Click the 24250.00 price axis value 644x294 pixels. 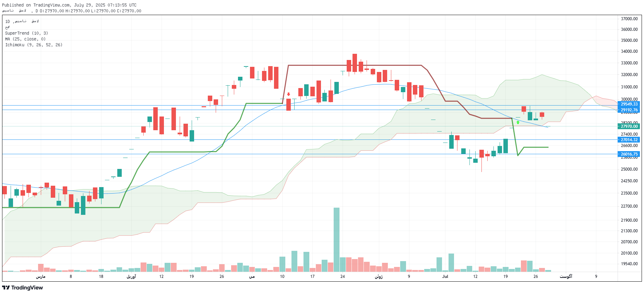629,181
